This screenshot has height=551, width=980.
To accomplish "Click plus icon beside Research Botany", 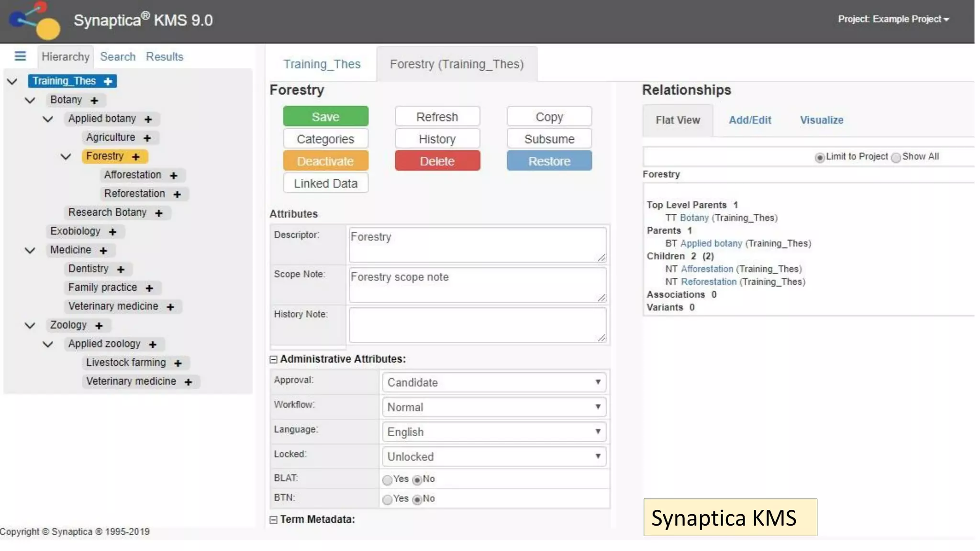I will (x=159, y=213).
